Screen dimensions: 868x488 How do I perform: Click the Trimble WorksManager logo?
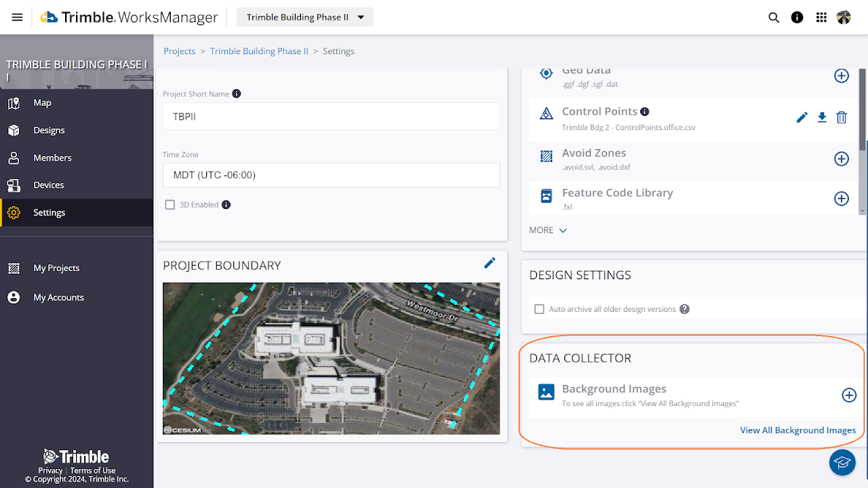pos(129,17)
